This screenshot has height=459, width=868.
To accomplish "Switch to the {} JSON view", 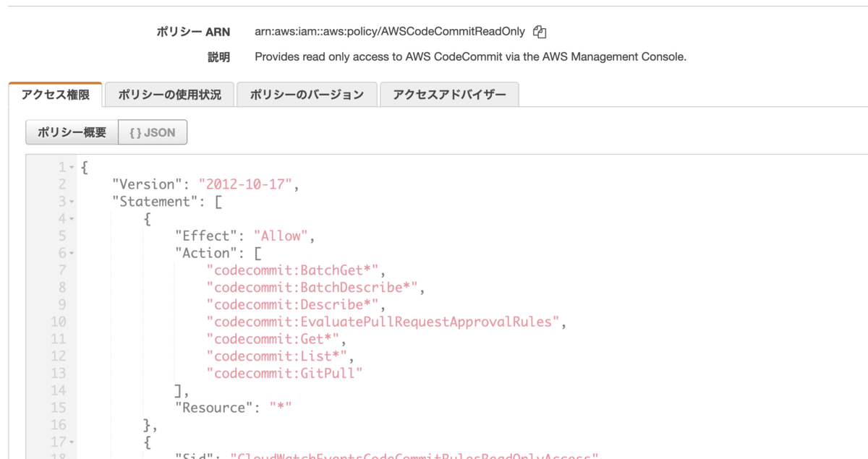I will coord(153,132).
